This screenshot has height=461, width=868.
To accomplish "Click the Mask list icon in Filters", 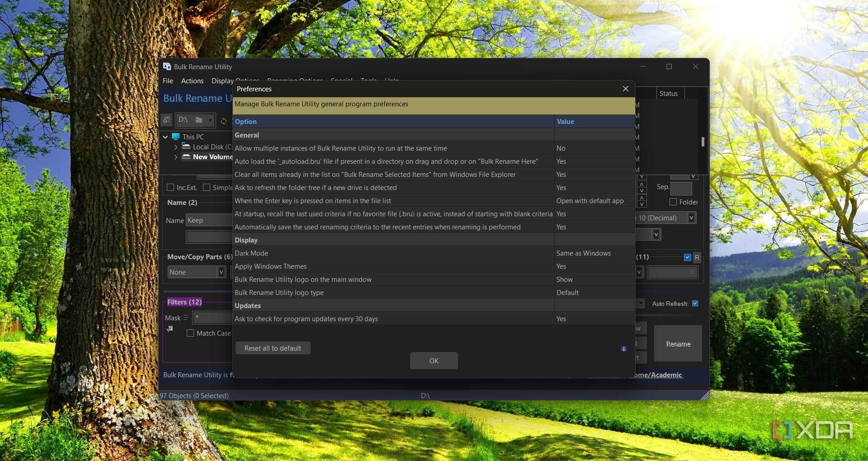I will tap(186, 318).
